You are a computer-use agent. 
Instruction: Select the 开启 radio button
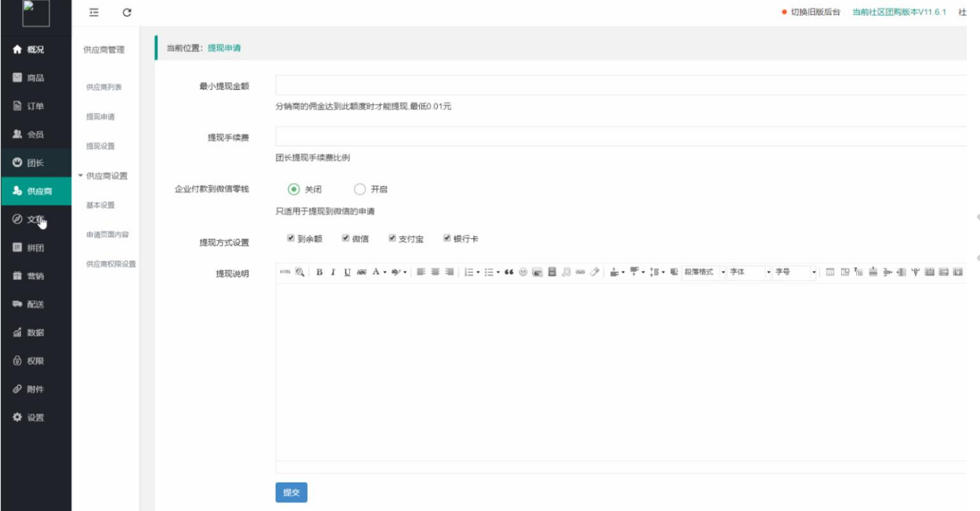(x=360, y=189)
